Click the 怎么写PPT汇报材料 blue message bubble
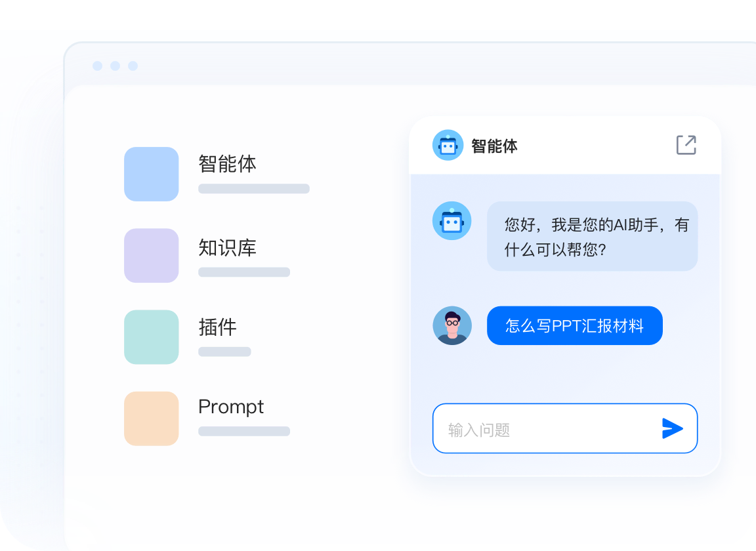Screen dimensions: 756x551 pos(575,325)
